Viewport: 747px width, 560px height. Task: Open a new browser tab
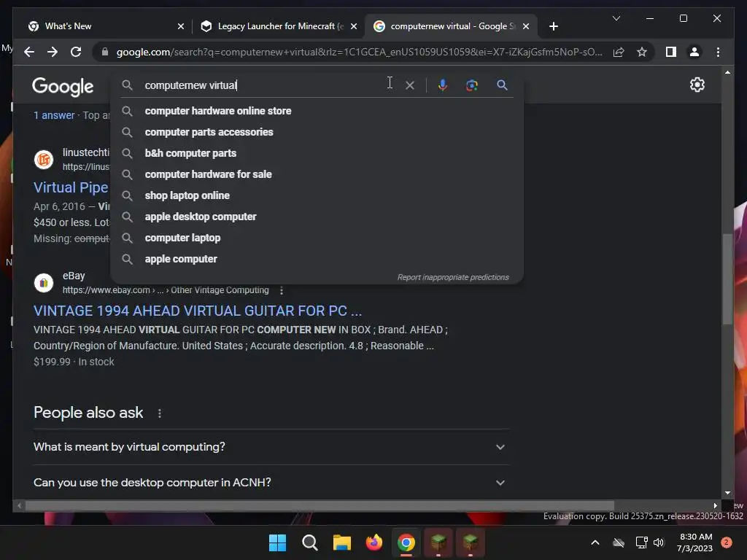click(x=554, y=26)
